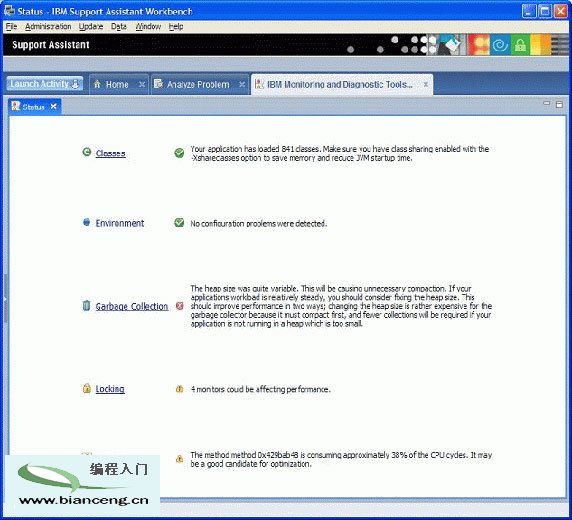
Task: Minimize the IBM Support Assistant window
Action: (529, 11)
